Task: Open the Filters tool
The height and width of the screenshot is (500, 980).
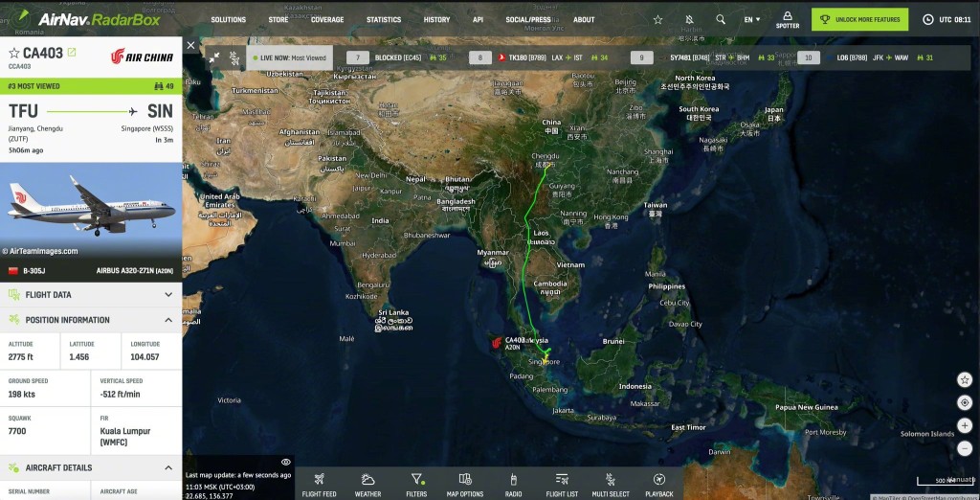Action: [416, 484]
